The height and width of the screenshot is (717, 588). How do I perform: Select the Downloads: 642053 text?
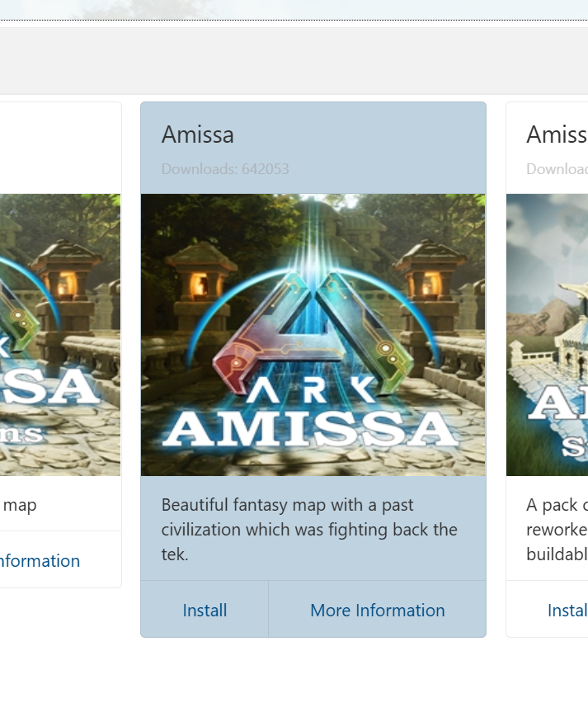tap(225, 169)
